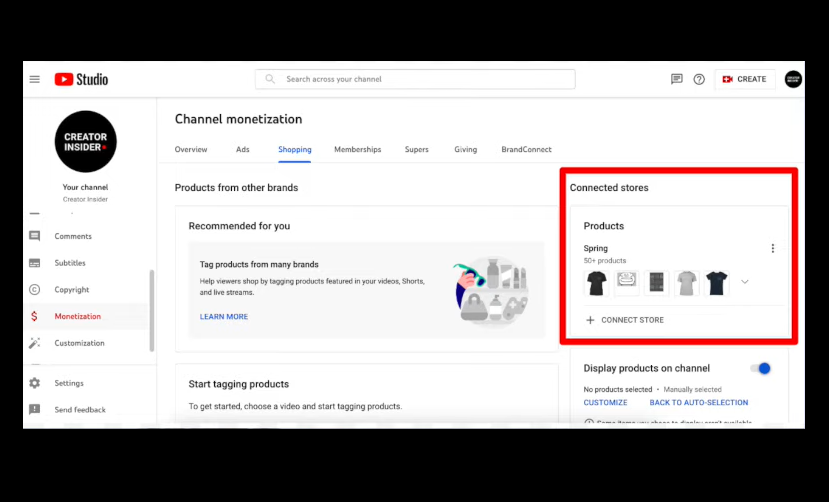The width and height of the screenshot is (829, 502).
Task: Select the Shopping tab
Action: (294, 150)
